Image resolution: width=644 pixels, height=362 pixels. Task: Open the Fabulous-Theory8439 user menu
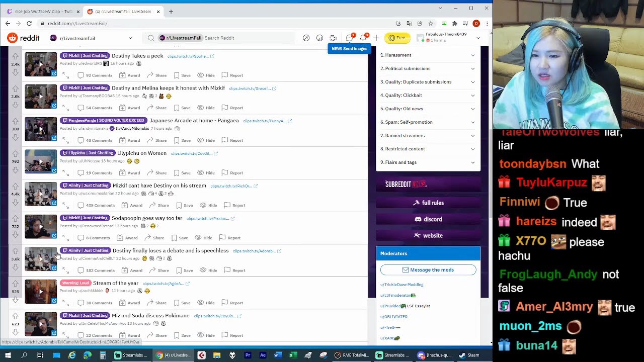click(449, 38)
